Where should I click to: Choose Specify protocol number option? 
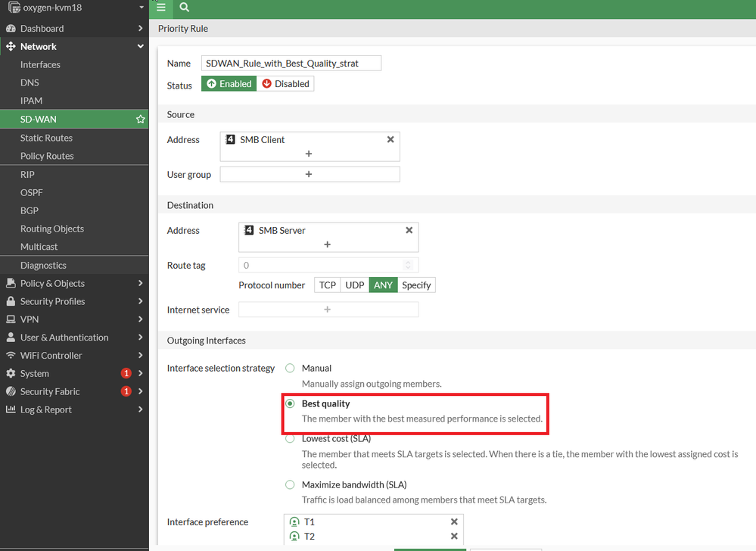pos(416,285)
